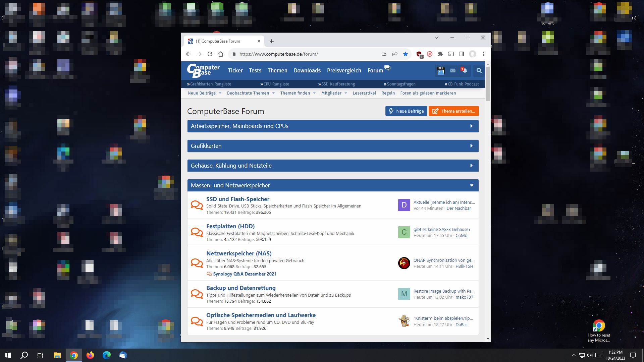644x362 pixels.
Task: Open the site search magnifier icon
Action: tap(479, 70)
